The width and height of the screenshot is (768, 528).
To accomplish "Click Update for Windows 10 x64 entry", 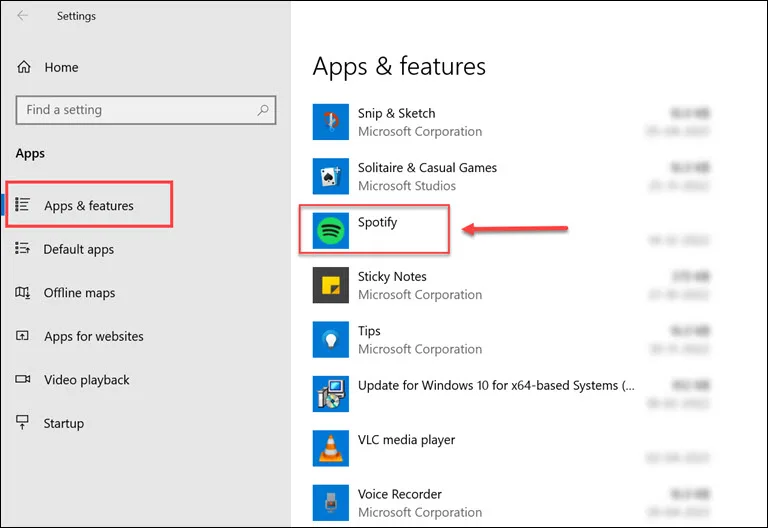I will point(496,385).
